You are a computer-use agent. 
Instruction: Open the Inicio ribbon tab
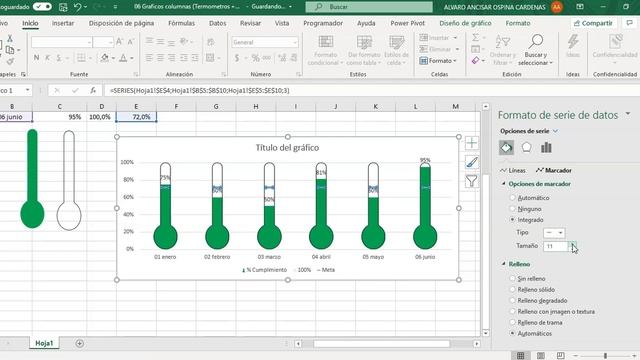click(30, 23)
